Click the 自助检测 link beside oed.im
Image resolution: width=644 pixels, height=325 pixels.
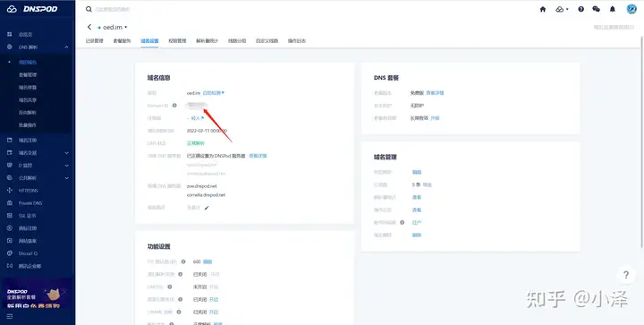(x=214, y=93)
